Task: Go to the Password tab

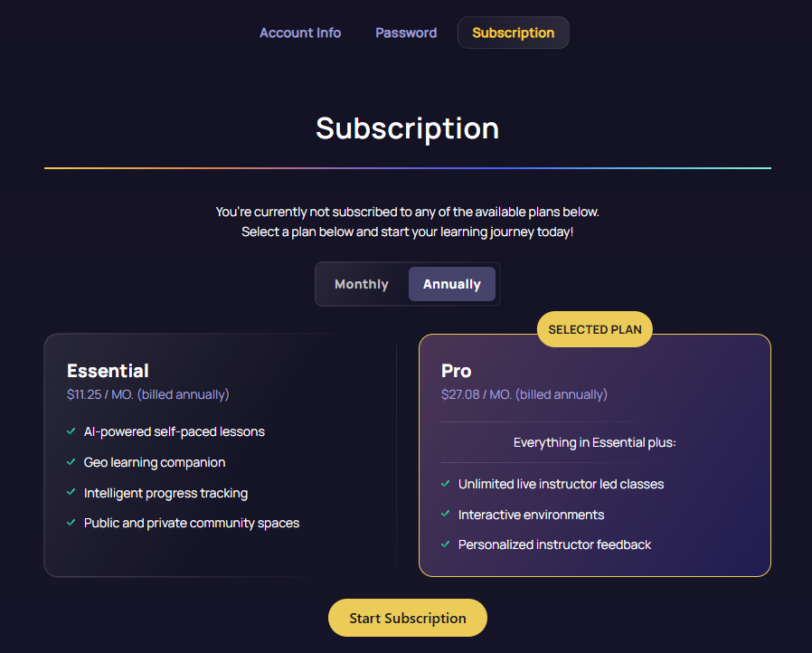Action: pyautogui.click(x=406, y=33)
